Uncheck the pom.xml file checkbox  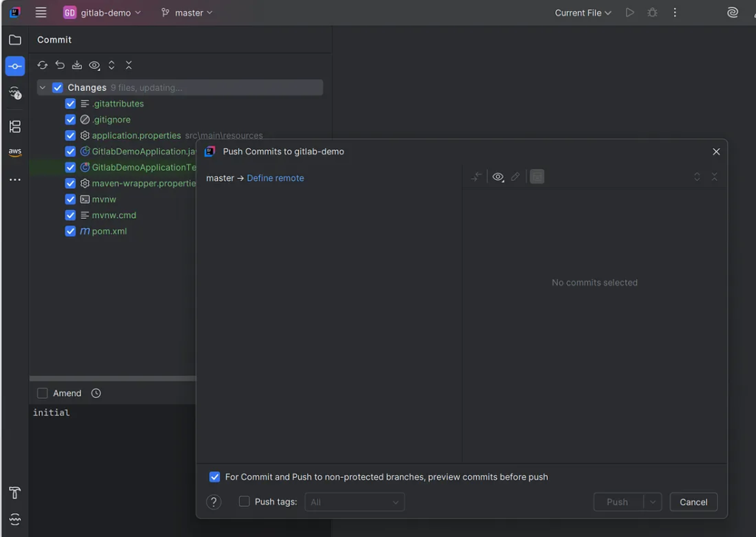coord(70,231)
